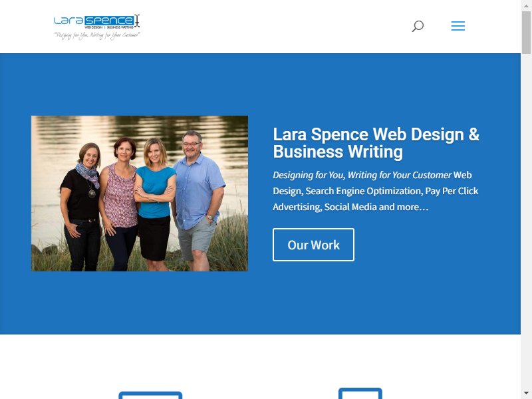Screen dimensions: 532x399
Task: Expand the hamburger menu icon
Action: (458, 26)
